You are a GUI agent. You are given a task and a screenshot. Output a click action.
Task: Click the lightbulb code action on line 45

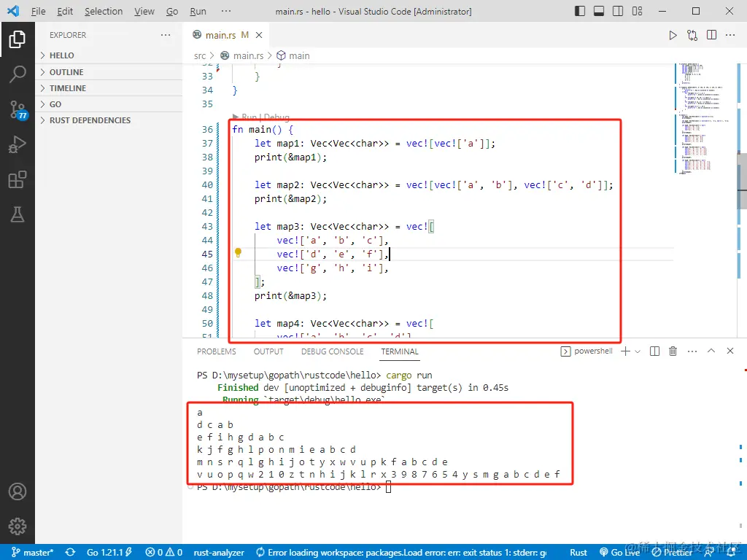(239, 253)
